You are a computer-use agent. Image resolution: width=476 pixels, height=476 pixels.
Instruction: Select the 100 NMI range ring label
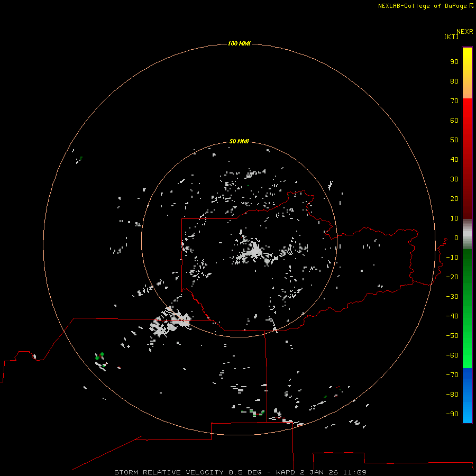pos(239,43)
